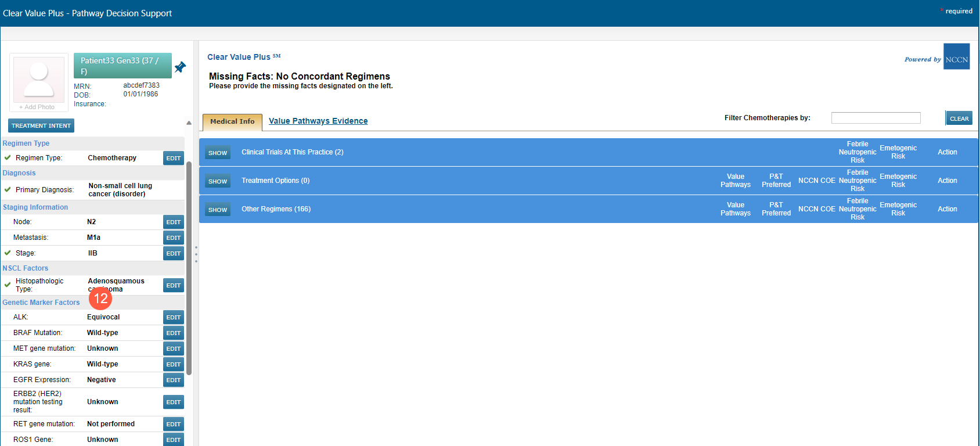The height and width of the screenshot is (446, 980).
Task: Click the patient photo placeholder avatar
Action: [x=39, y=78]
